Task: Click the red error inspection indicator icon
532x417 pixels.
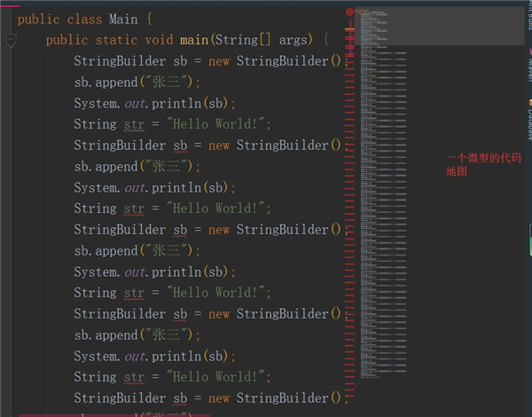Action: click(349, 12)
